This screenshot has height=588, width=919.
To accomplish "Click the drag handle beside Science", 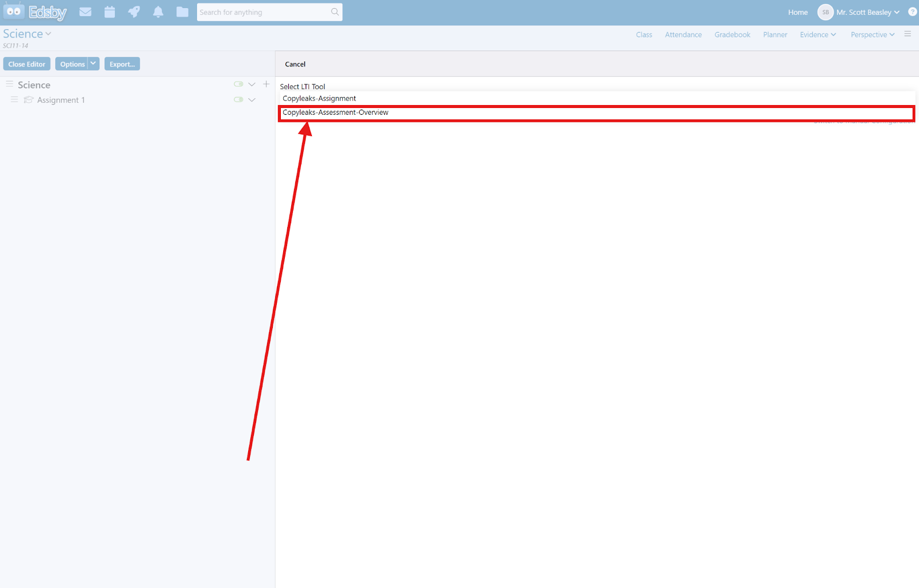I will pyautogui.click(x=9, y=84).
